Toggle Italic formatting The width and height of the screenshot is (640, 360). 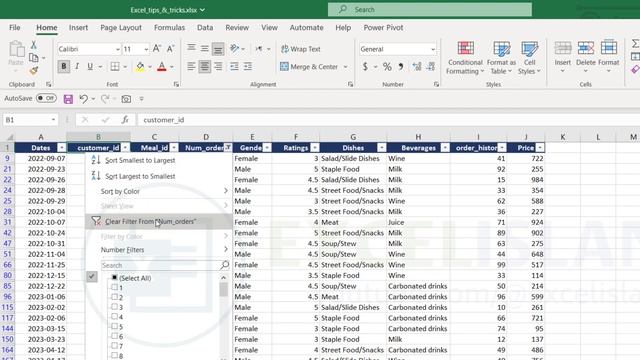pos(77,66)
